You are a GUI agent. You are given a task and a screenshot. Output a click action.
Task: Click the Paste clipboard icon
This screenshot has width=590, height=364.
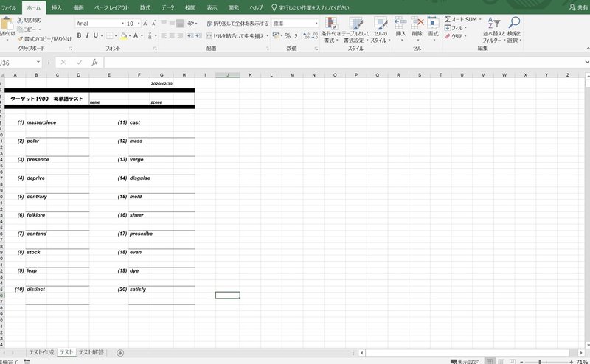pos(7,24)
